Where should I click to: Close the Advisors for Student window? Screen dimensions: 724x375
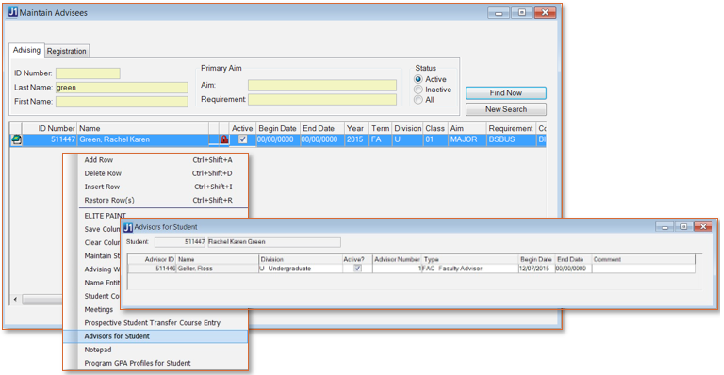703,226
